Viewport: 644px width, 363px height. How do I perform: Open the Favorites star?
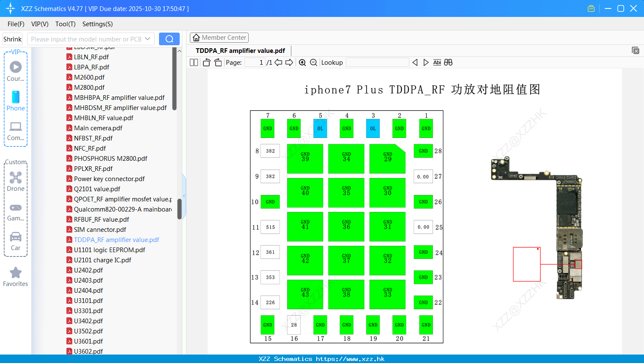point(16,277)
